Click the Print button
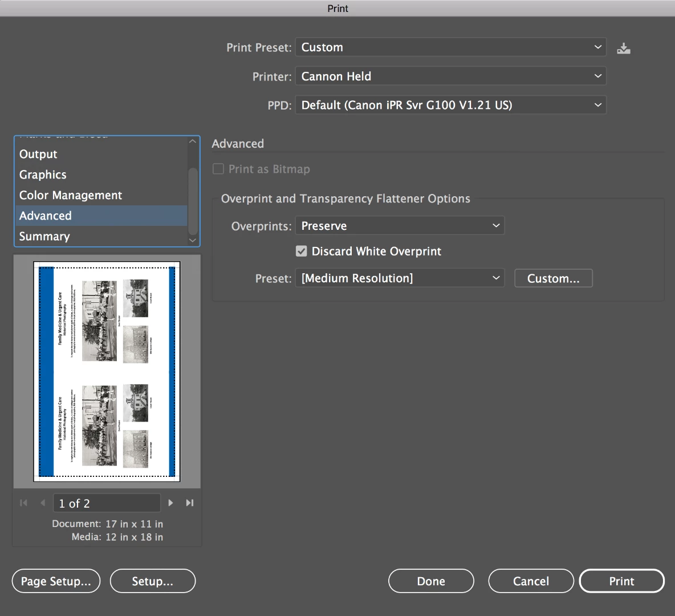Screen dimensions: 675x616 pos(621,581)
